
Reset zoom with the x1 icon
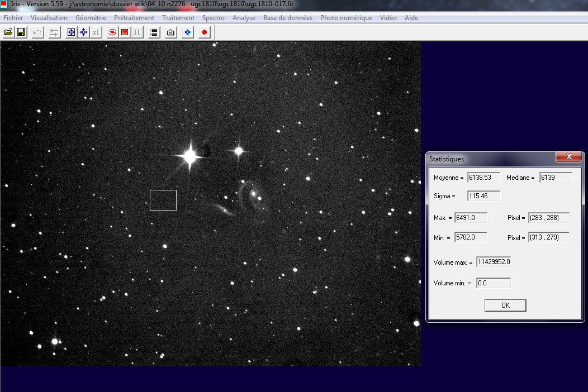click(96, 32)
